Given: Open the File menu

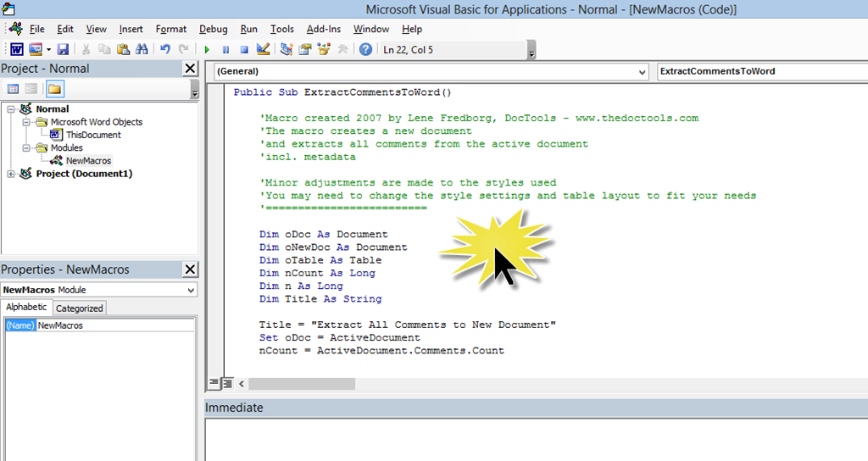Looking at the screenshot, I should [37, 30].
